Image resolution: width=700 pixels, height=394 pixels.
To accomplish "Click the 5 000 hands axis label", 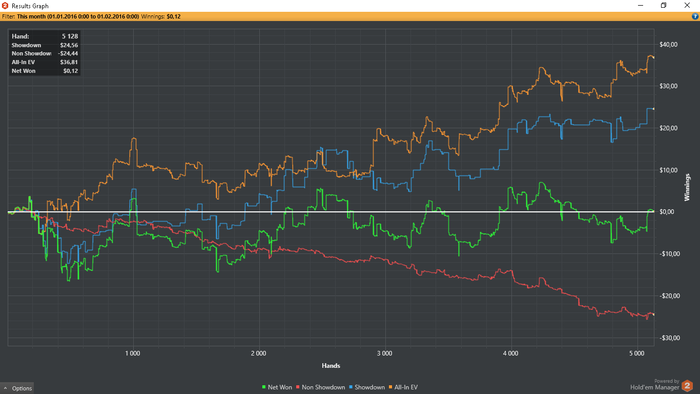I will click(x=637, y=353).
